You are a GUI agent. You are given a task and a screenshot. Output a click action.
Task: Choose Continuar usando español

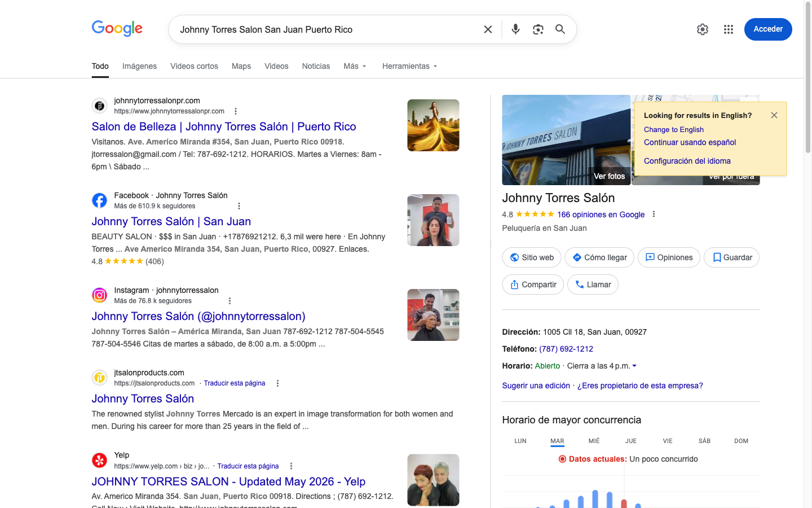[x=690, y=142]
